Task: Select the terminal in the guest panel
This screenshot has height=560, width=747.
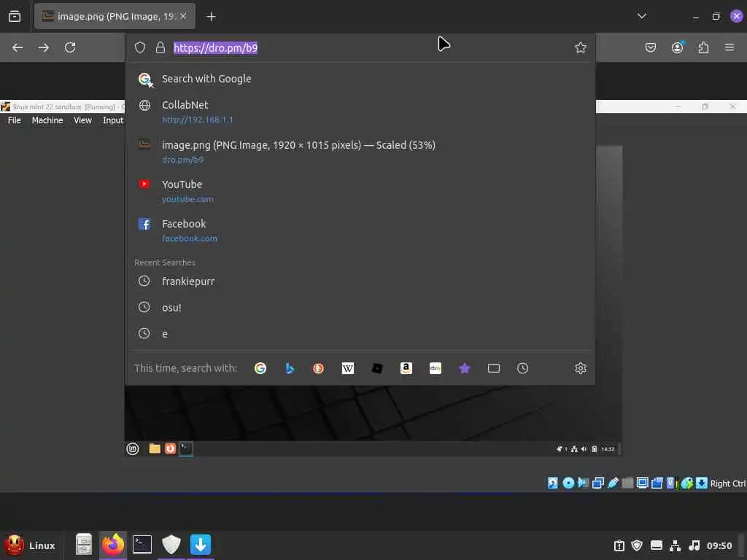Action: pos(186,448)
